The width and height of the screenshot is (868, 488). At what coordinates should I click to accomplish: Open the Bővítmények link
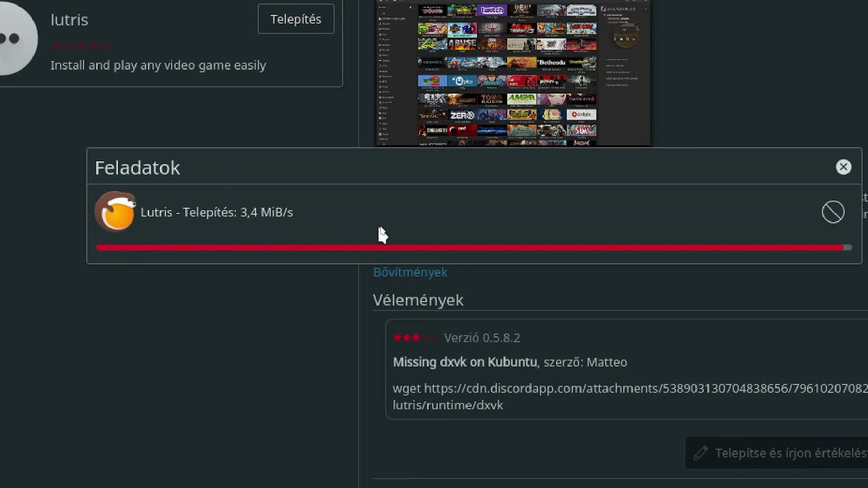tap(410, 272)
